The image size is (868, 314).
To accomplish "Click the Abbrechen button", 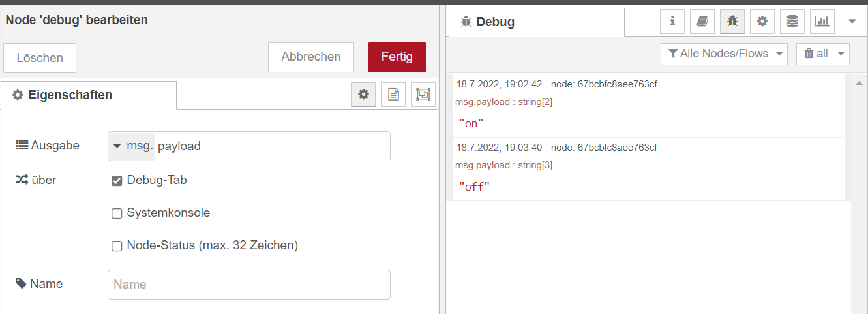I will [x=311, y=57].
